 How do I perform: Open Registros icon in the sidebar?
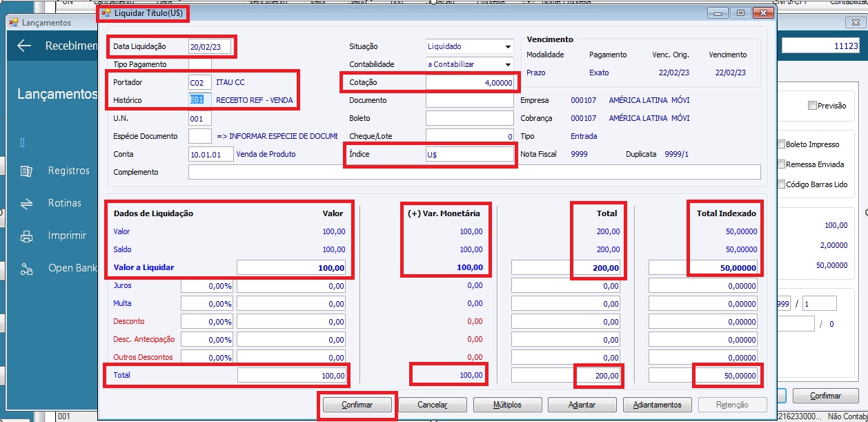click(x=26, y=171)
